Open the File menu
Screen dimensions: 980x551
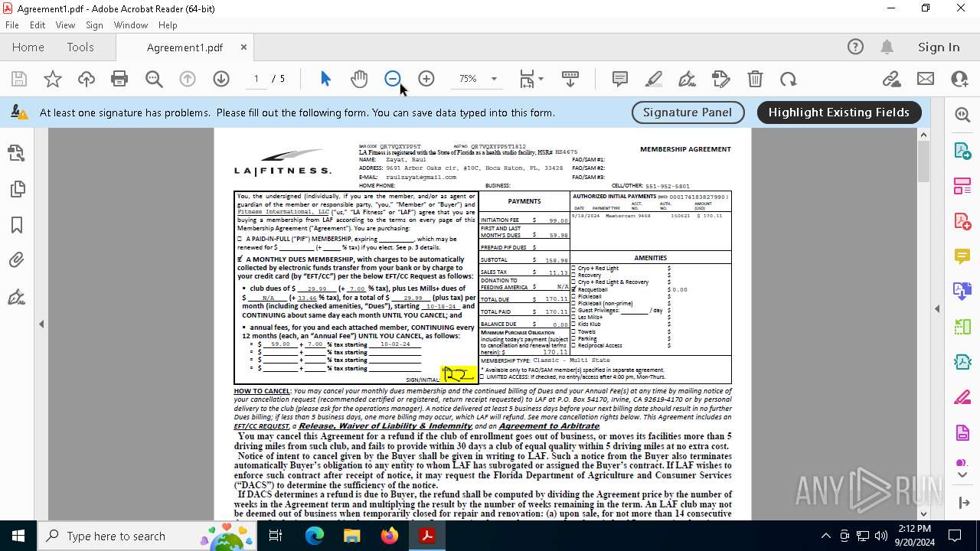tap(12, 25)
